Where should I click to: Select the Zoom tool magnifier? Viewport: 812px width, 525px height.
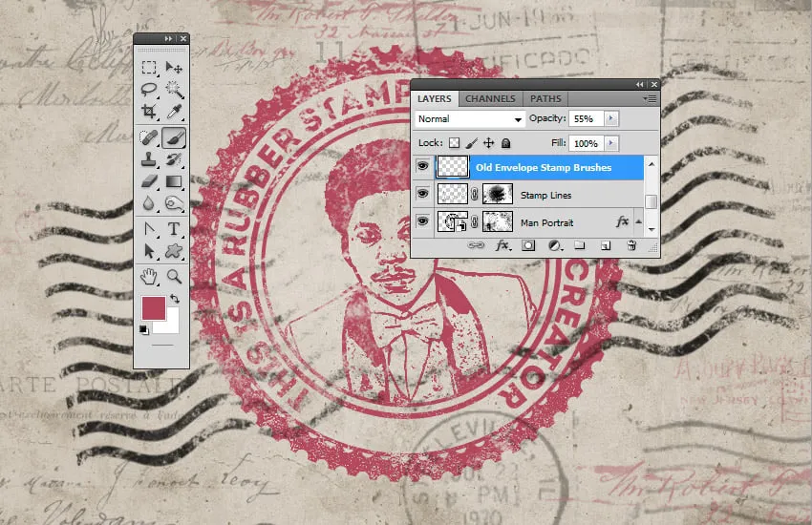174,277
